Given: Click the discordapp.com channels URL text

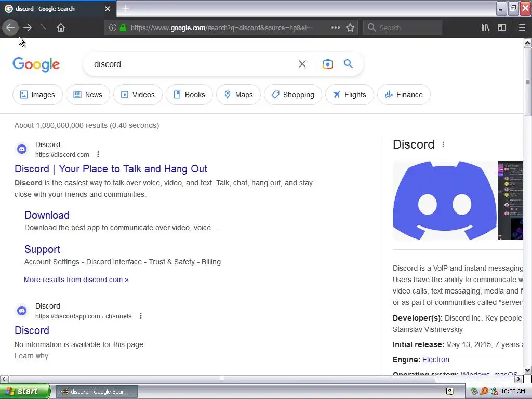Looking at the screenshot, I should pos(84,316).
